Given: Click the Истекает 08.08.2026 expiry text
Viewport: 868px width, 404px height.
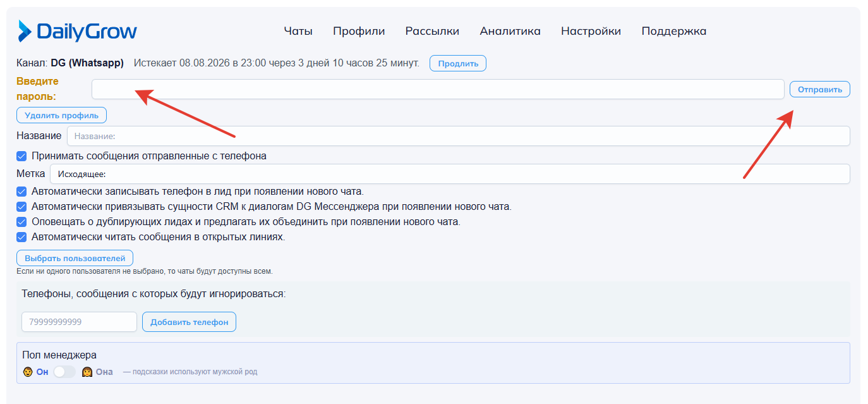Looking at the screenshot, I should pyautogui.click(x=277, y=63).
